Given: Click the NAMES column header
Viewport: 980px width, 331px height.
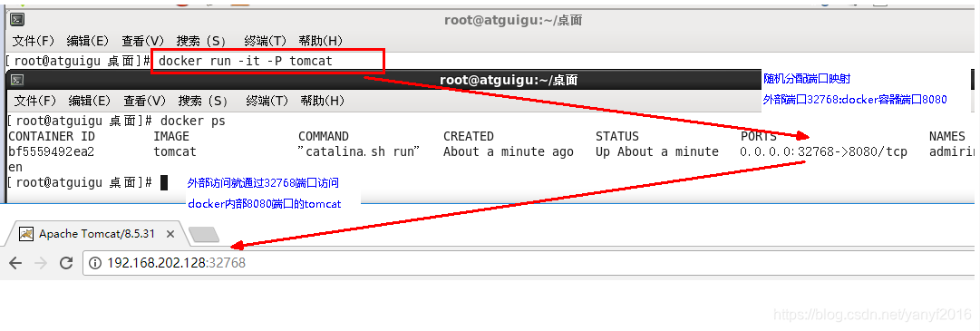Looking at the screenshot, I should [x=947, y=136].
